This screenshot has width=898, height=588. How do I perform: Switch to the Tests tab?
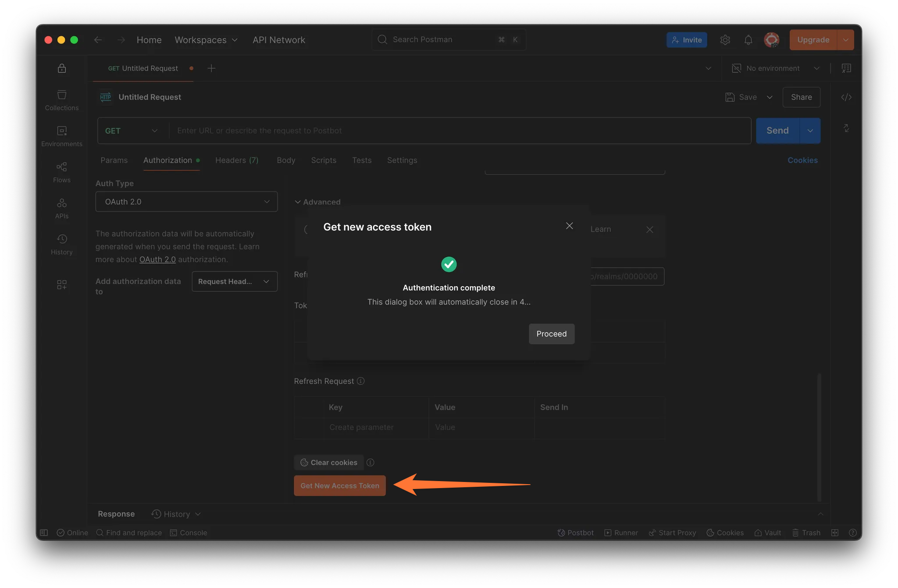coord(362,160)
